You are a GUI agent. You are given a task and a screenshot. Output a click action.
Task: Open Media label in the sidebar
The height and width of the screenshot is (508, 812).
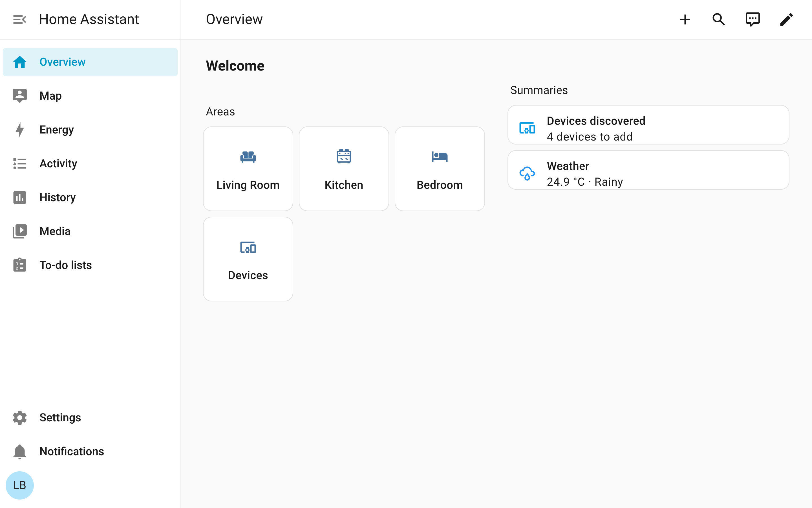[x=55, y=231]
